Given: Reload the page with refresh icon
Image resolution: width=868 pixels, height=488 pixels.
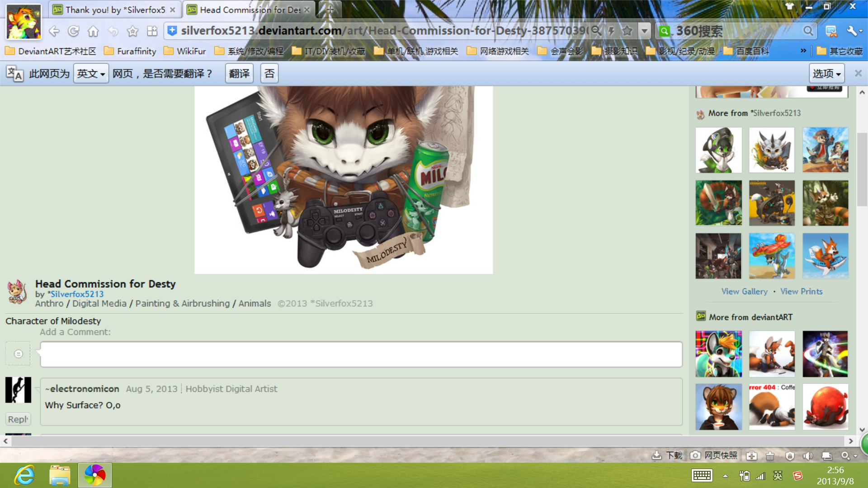Looking at the screenshot, I should [x=73, y=31].
